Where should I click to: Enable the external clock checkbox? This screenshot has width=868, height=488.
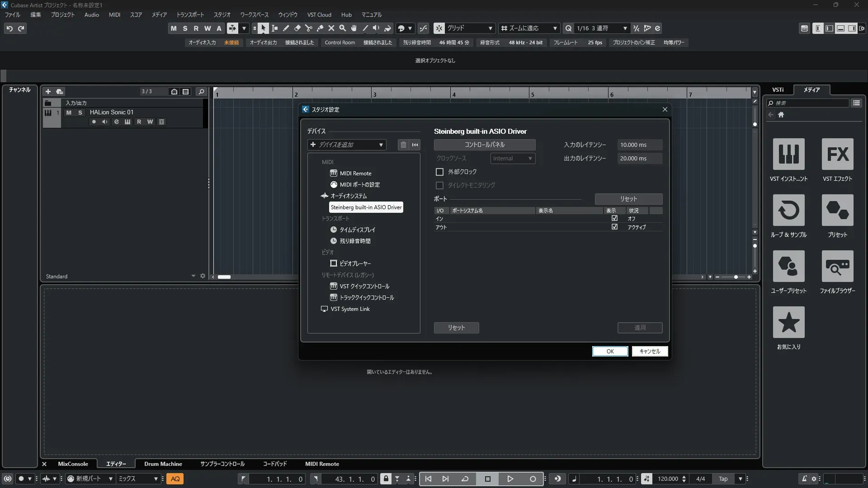click(x=439, y=172)
